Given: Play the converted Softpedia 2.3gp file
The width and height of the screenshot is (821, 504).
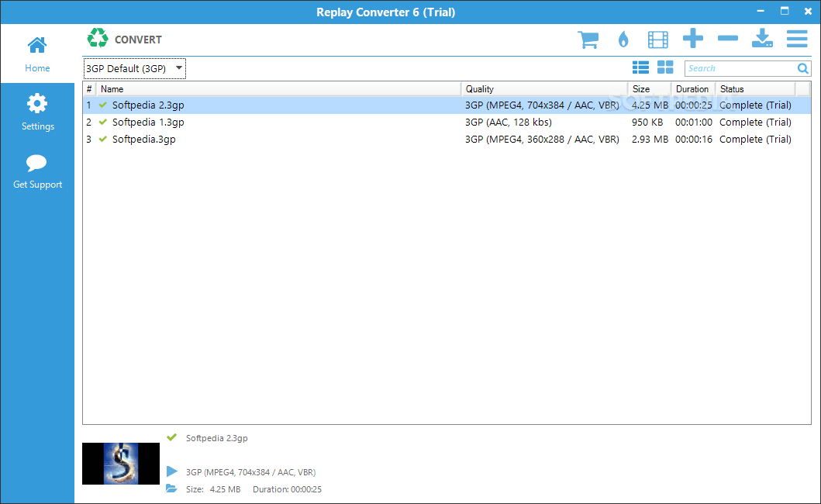Looking at the screenshot, I should pyautogui.click(x=172, y=471).
